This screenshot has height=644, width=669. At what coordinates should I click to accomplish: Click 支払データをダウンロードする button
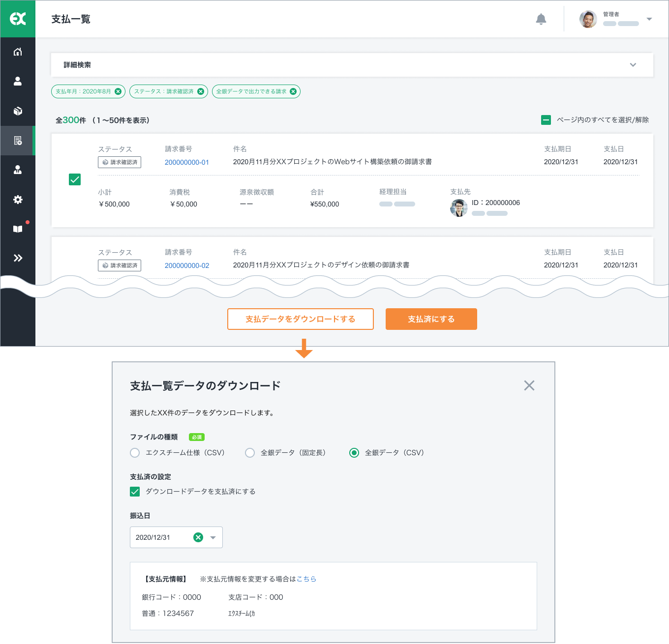(300, 319)
